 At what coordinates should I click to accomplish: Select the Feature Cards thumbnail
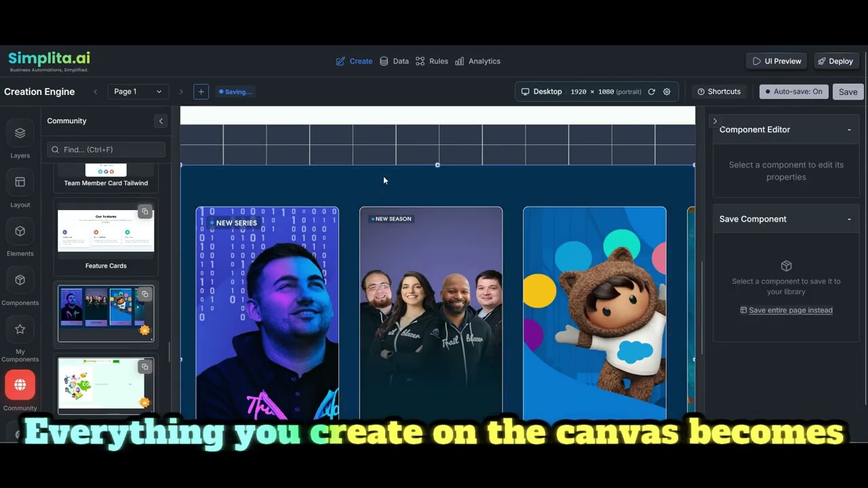coord(106,230)
